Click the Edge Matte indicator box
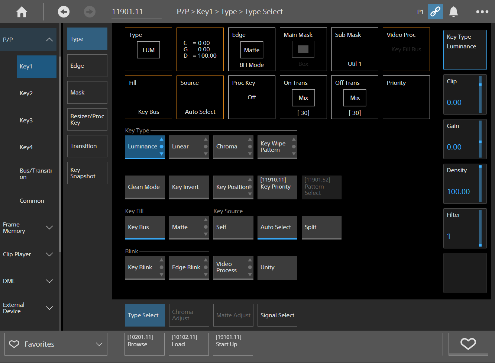The height and width of the screenshot is (363, 495). coord(251,50)
